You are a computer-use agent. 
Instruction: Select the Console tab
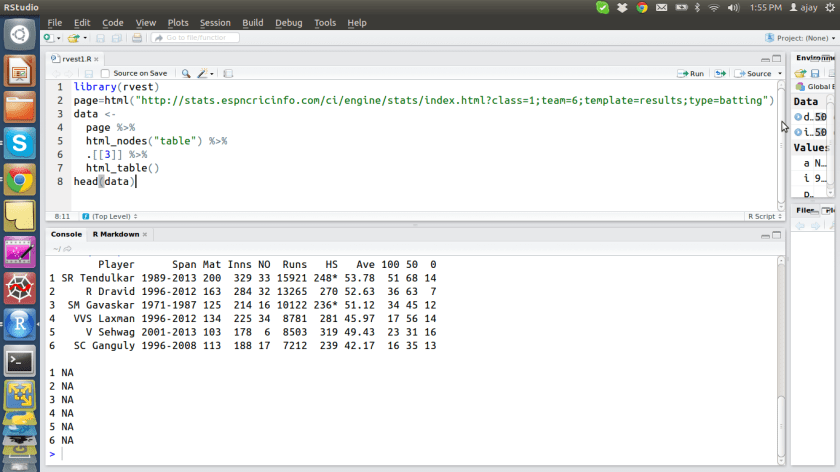[66, 234]
